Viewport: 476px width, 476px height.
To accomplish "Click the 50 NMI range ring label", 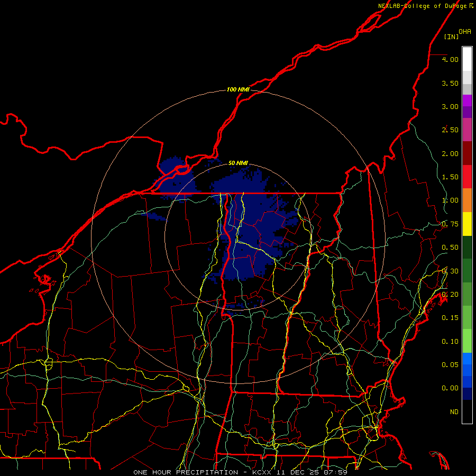I will (x=238, y=163).
